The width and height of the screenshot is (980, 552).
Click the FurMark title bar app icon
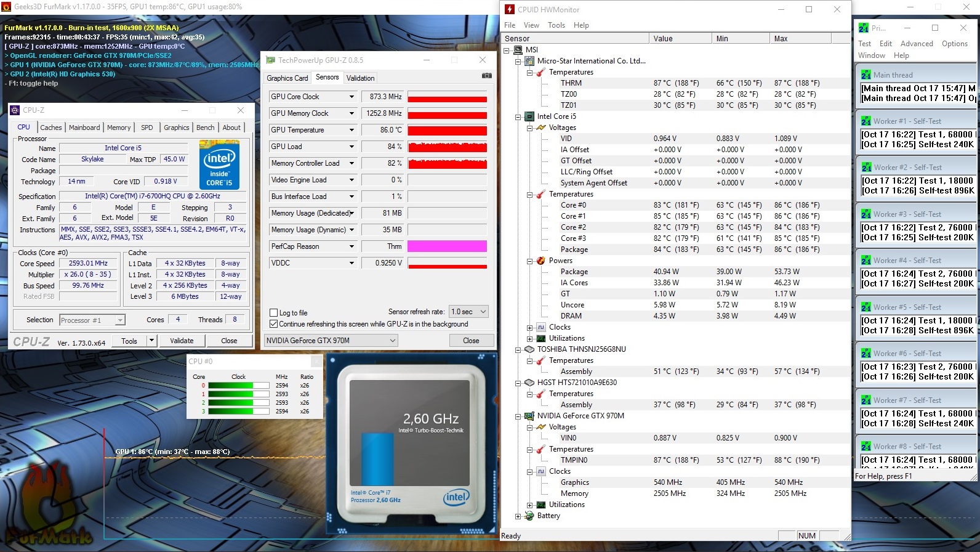tap(6, 7)
